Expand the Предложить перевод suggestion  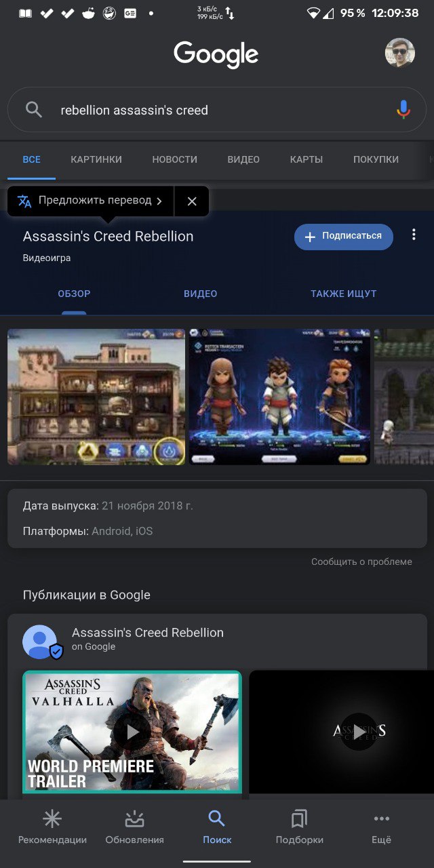91,201
